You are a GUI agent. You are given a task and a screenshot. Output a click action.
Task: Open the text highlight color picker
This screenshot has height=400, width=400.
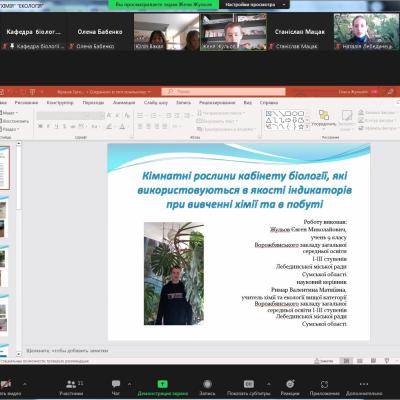pos(109,126)
